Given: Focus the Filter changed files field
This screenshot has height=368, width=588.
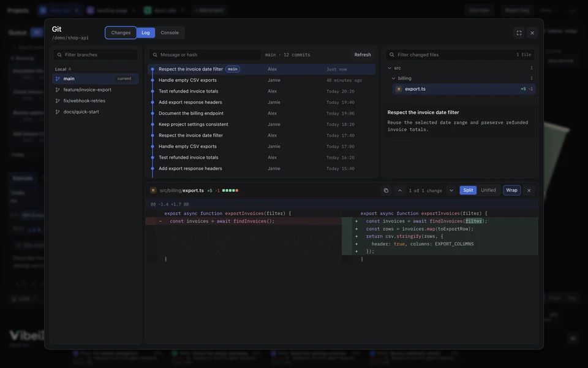Looking at the screenshot, I should tap(460, 55).
